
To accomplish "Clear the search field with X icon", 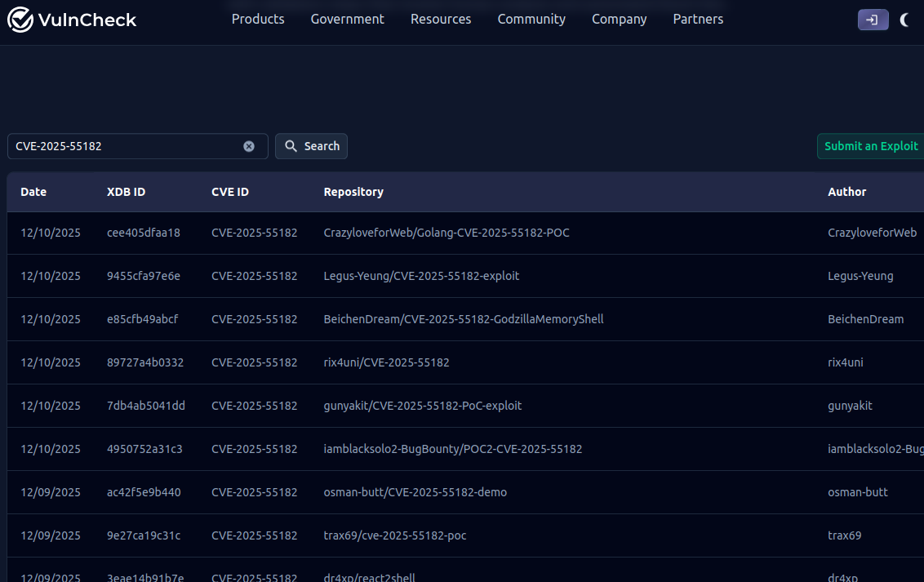I will pyautogui.click(x=249, y=146).
